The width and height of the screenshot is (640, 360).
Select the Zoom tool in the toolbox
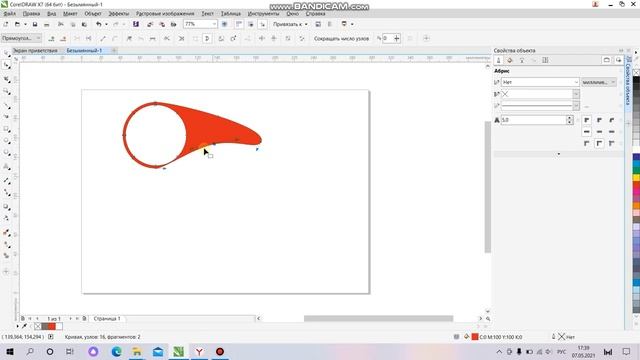(7, 91)
